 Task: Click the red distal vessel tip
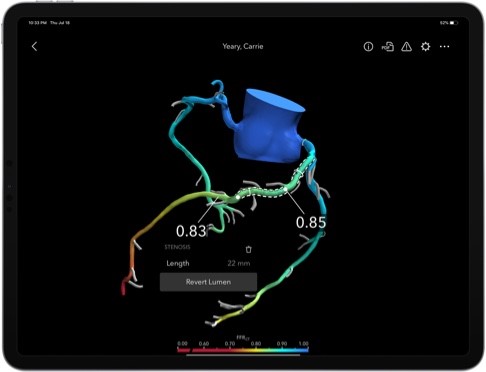[124, 287]
